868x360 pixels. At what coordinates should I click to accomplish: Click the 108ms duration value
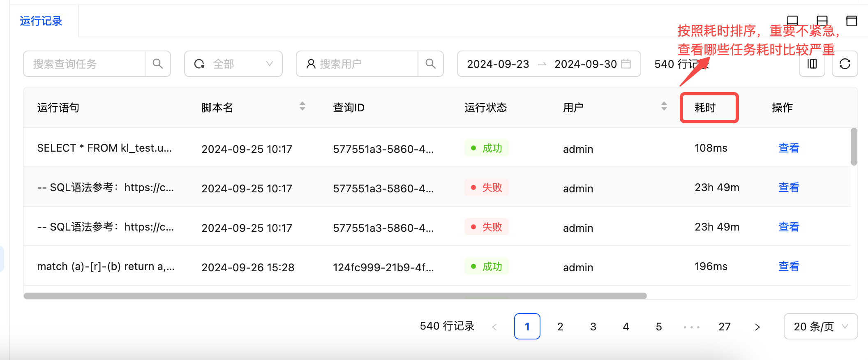pyautogui.click(x=711, y=148)
